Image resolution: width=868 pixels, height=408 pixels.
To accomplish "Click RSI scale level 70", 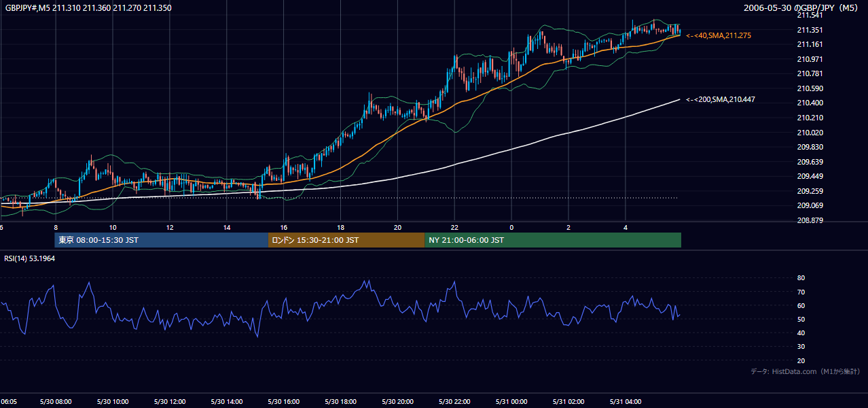I will pyautogui.click(x=801, y=292).
